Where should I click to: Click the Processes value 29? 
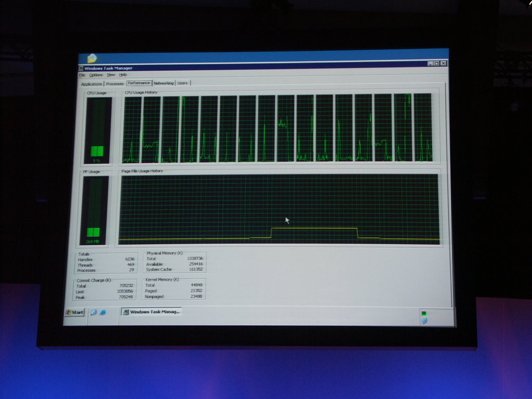[131, 270]
